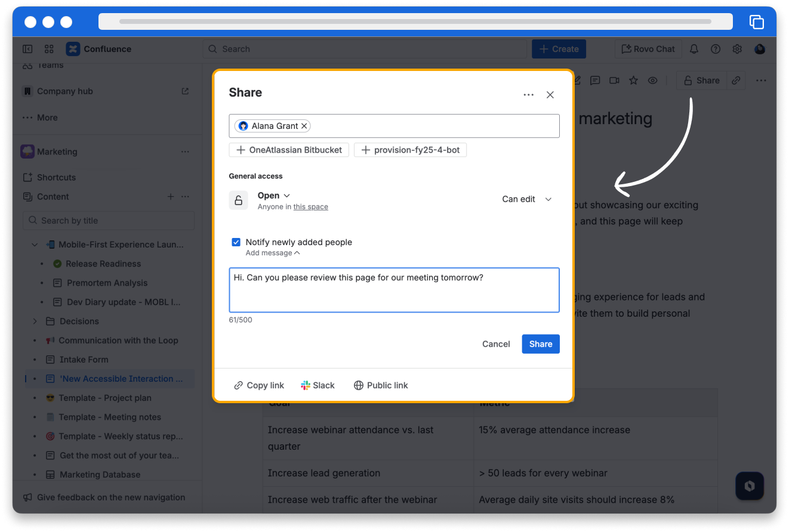Open more options in Share dialog
Screen dimensions: 789x532
tap(528, 95)
